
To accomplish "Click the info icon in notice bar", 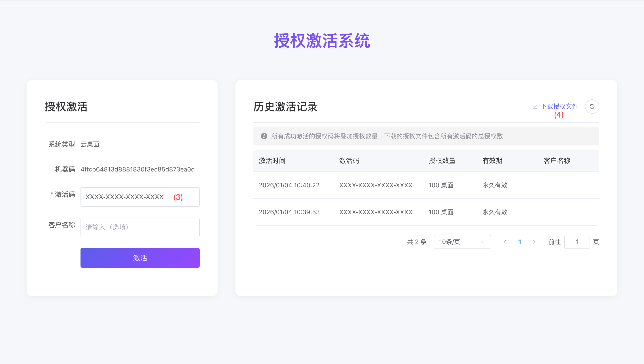I will point(264,136).
